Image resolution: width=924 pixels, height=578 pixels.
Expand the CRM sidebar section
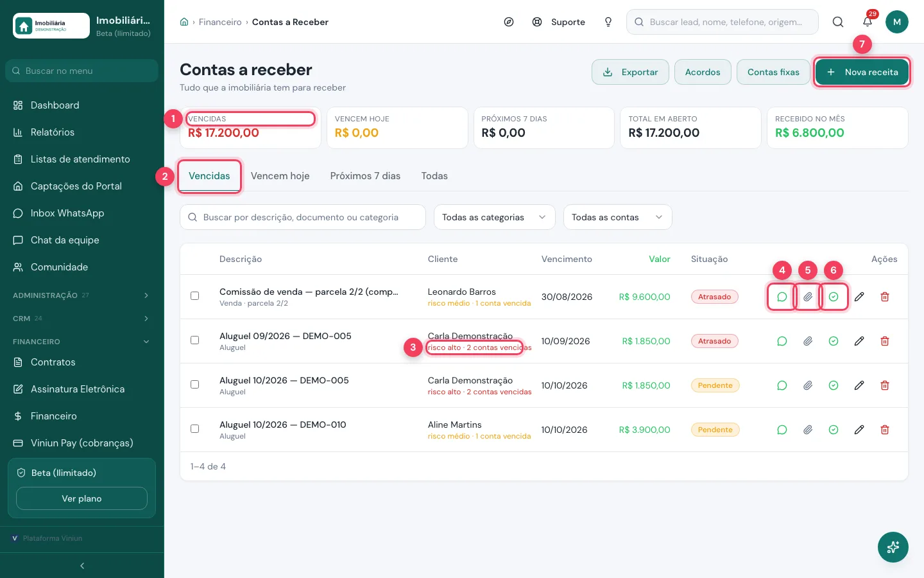[x=82, y=319]
